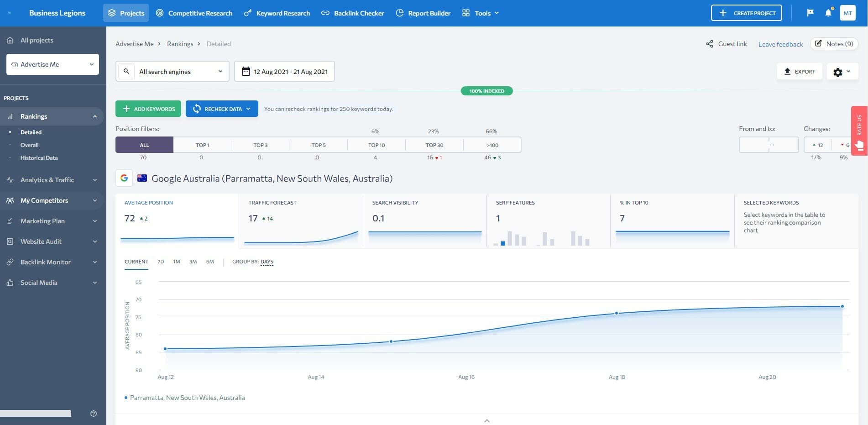Open the report settings gear icon
Screen dimensions: 868x425
(838, 72)
